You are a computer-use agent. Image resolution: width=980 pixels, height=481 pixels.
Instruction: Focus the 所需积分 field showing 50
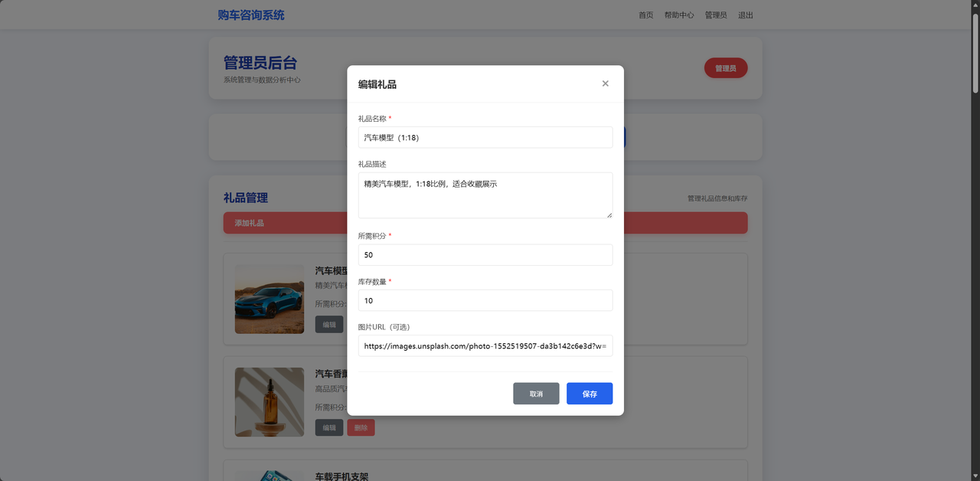pyautogui.click(x=485, y=254)
